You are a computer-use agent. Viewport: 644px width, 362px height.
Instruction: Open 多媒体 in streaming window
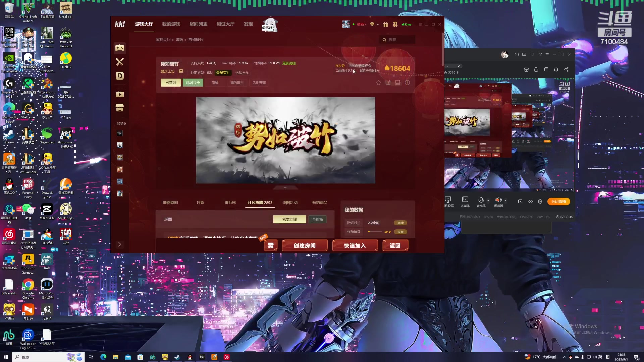tap(465, 202)
